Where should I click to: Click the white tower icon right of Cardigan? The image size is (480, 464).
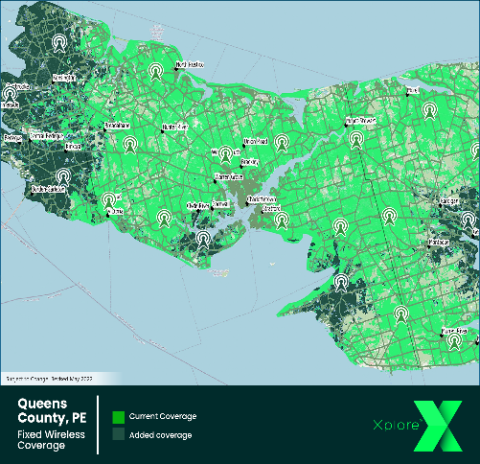pyautogui.click(x=469, y=220)
